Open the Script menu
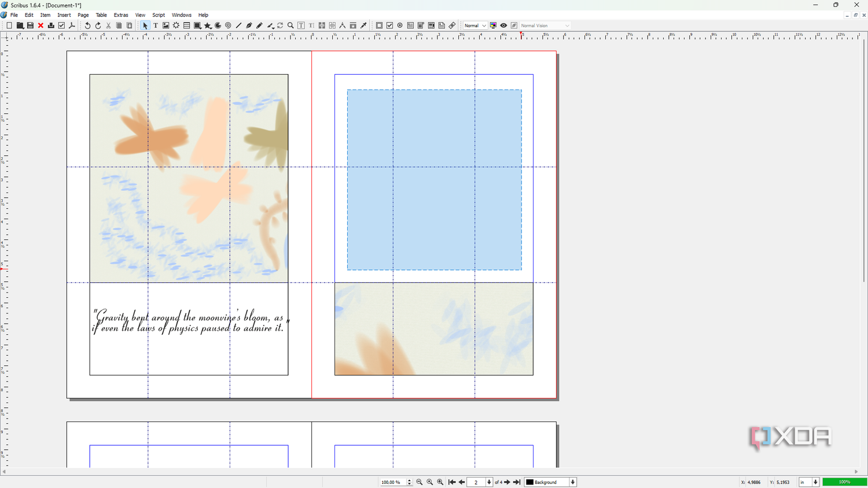This screenshot has width=868, height=488. [159, 15]
